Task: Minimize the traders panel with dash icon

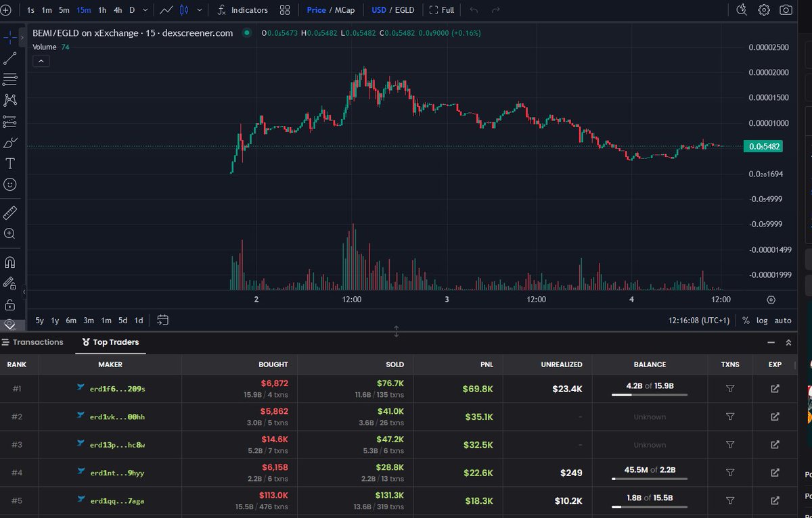Action: (771, 342)
